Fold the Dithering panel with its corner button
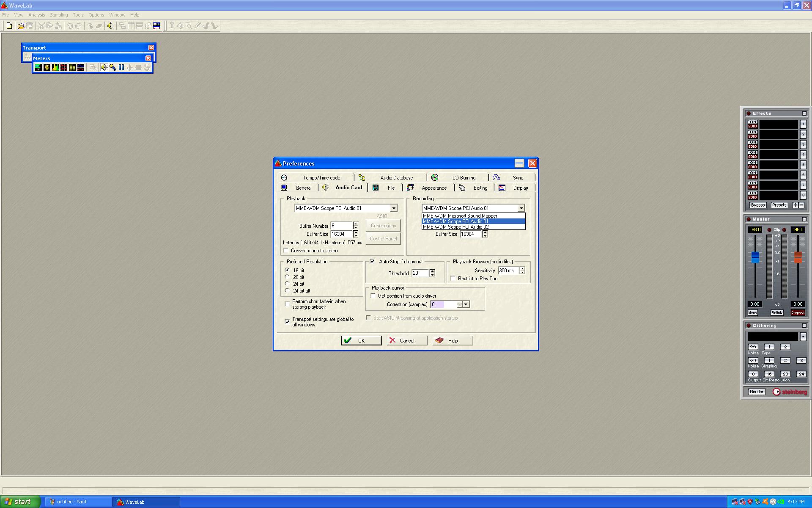The height and width of the screenshot is (508, 812). (804, 326)
